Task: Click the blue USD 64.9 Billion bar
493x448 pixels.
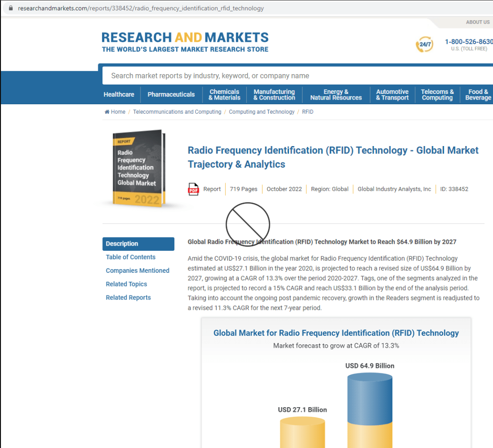Action: [369, 399]
